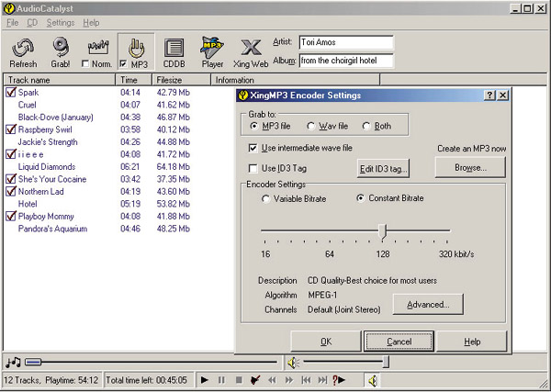Image resolution: width=551 pixels, height=392 pixels.
Task: Uncheck the She's Your Cocaine track
Action: point(11,179)
